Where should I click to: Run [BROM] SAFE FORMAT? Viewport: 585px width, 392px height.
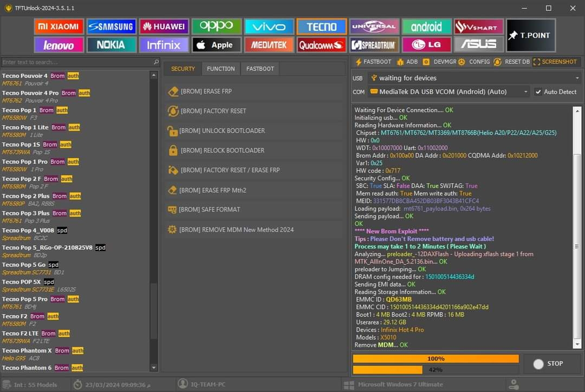(255, 210)
